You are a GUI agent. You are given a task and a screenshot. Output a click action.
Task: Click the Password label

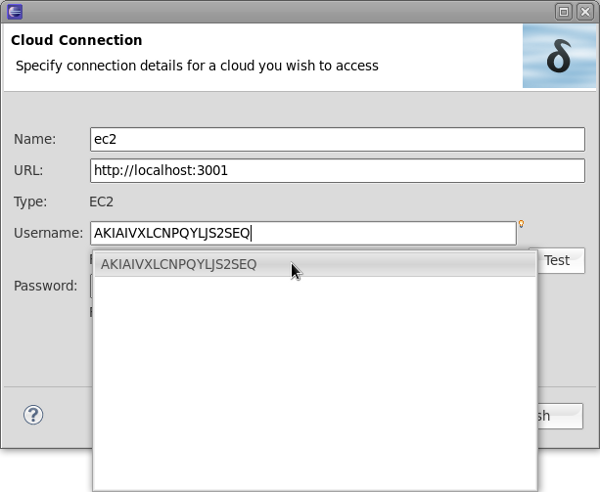point(45,286)
